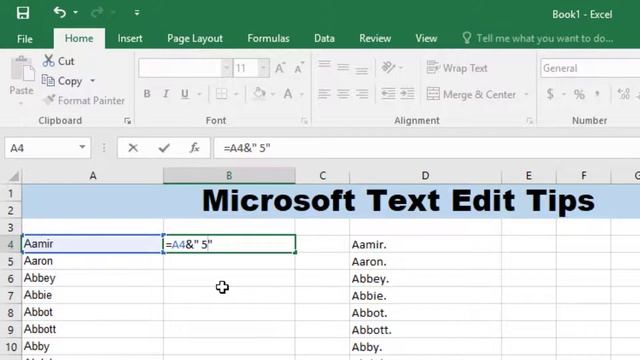
Task: Toggle Wrap Text
Action: pyautogui.click(x=457, y=68)
